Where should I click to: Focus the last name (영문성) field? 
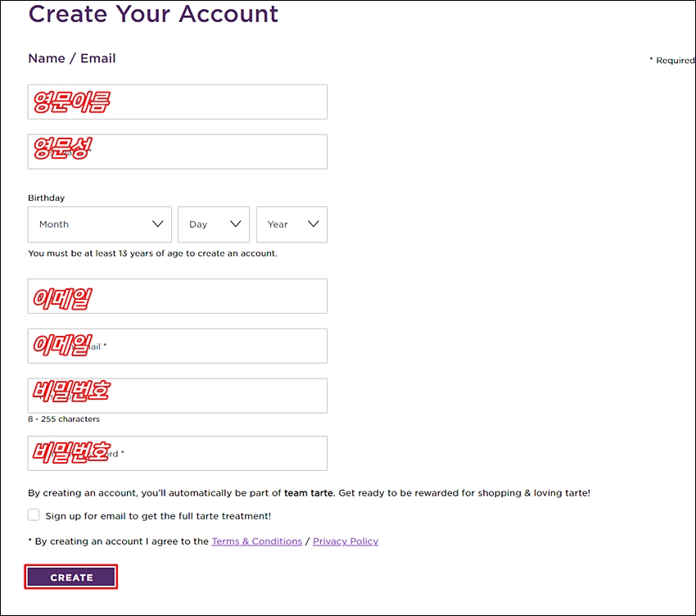tap(178, 152)
